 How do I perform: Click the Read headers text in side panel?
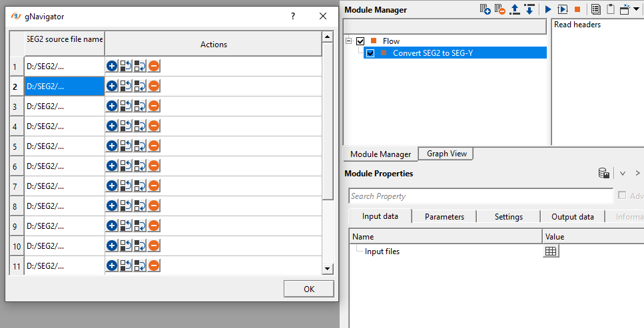(x=577, y=25)
